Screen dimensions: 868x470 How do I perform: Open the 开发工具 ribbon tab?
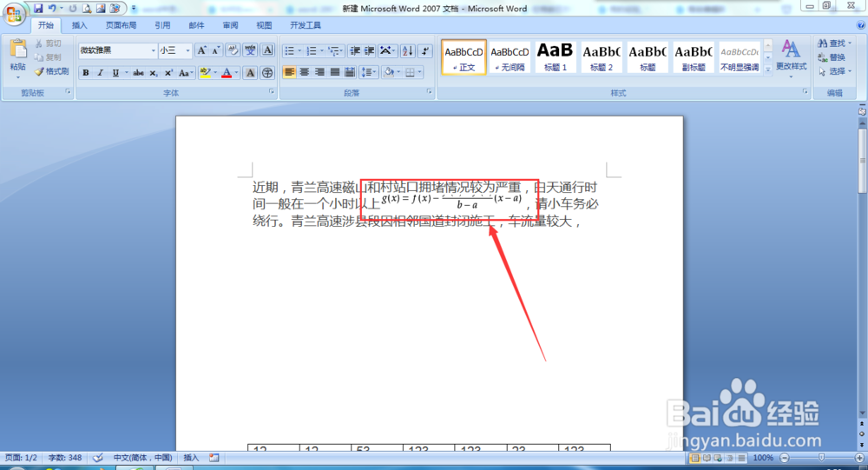pyautogui.click(x=306, y=25)
